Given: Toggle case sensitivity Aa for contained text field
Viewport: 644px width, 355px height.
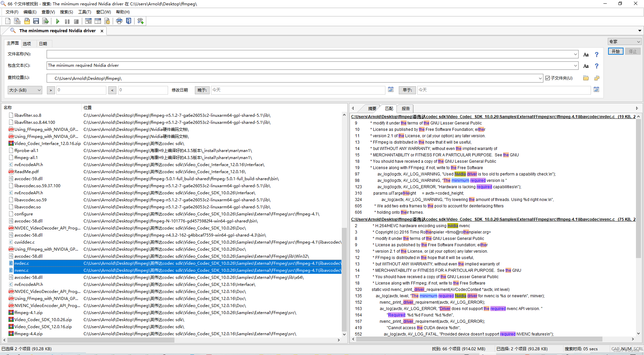Looking at the screenshot, I should click(586, 66).
